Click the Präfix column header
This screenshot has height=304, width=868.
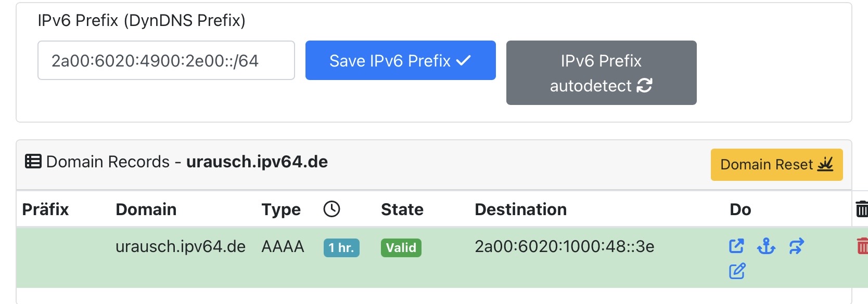click(45, 209)
